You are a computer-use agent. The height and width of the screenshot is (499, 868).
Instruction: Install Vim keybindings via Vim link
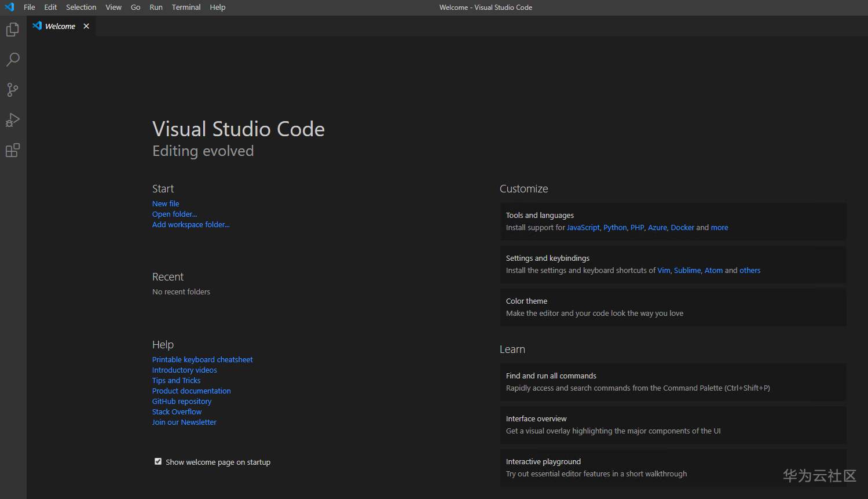point(663,270)
